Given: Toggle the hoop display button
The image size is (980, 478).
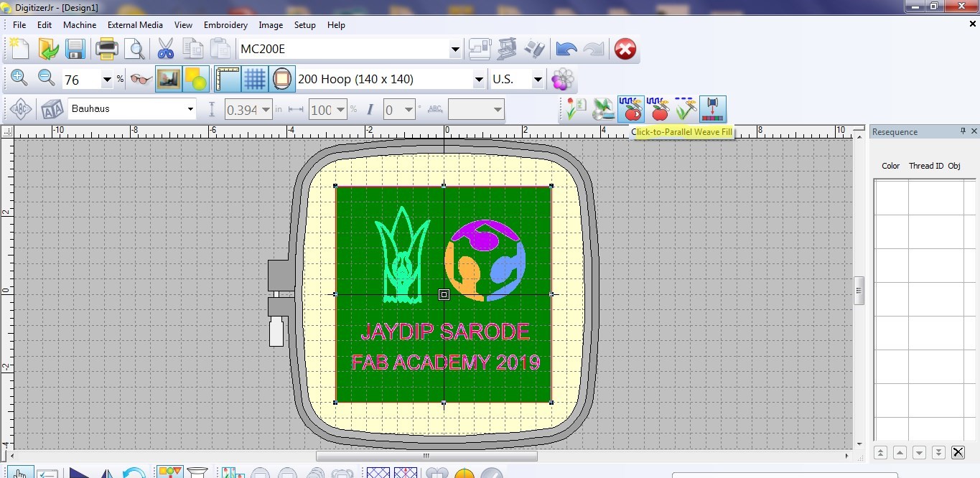Looking at the screenshot, I should click(x=282, y=79).
